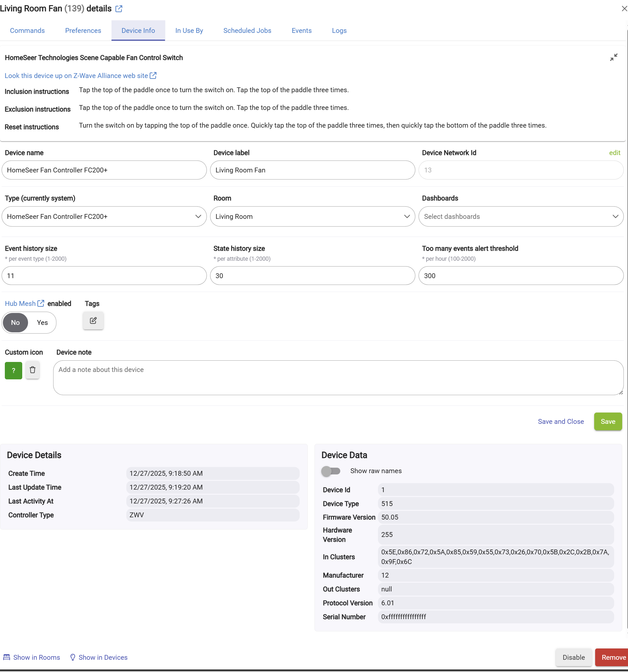Click the Device label input field
Image resolution: width=628 pixels, height=672 pixels.
(312, 170)
